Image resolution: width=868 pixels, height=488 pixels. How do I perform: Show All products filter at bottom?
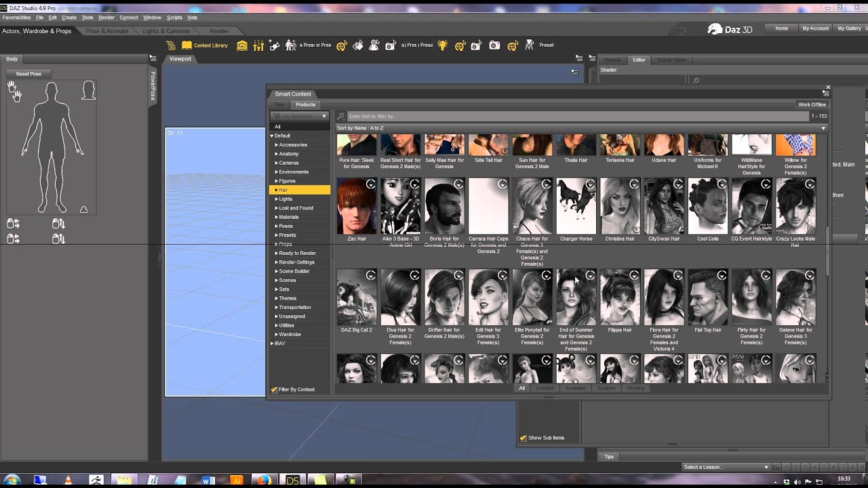pyautogui.click(x=522, y=388)
